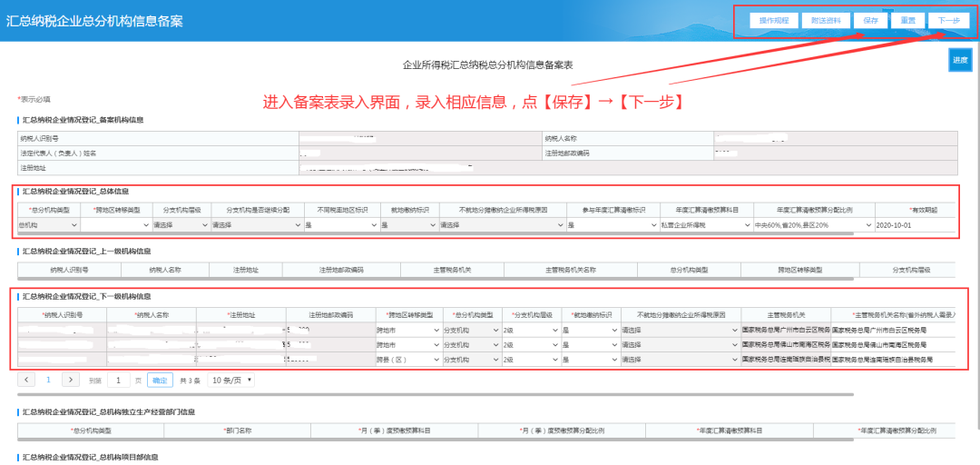Click the 部门名称 column header
Viewport: 980px width, 465px height.
(238, 430)
